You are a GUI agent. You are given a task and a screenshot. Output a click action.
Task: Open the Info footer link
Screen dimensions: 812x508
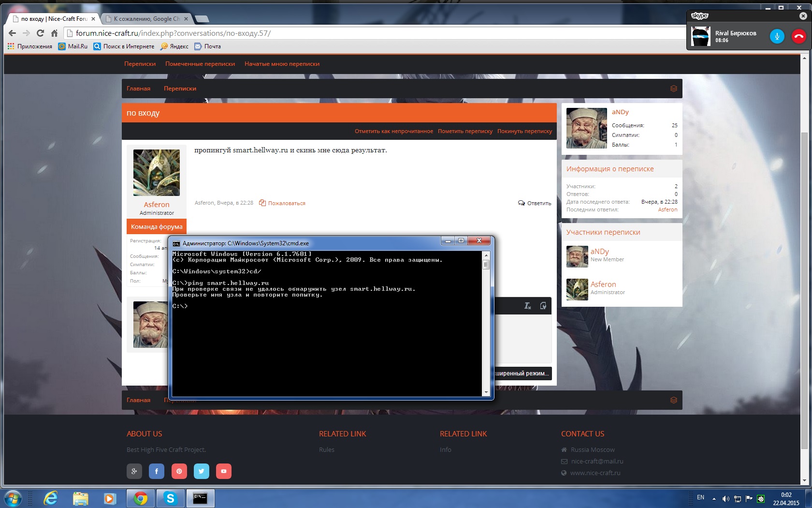[x=446, y=449]
